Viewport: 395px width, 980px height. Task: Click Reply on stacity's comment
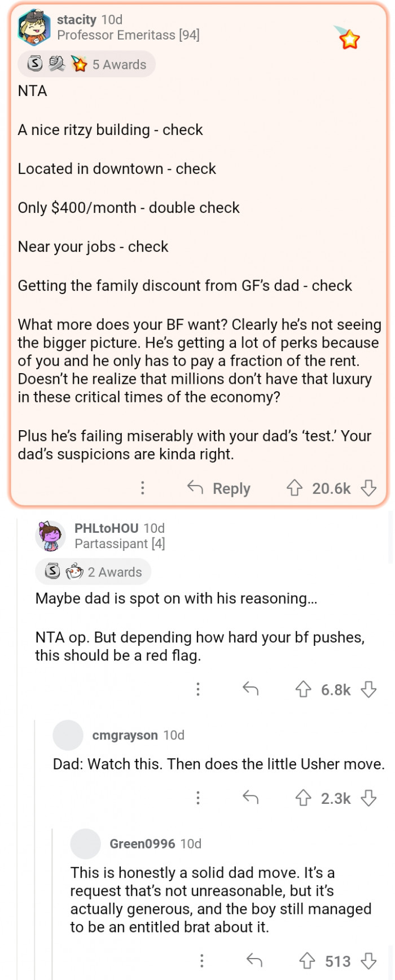220,488
